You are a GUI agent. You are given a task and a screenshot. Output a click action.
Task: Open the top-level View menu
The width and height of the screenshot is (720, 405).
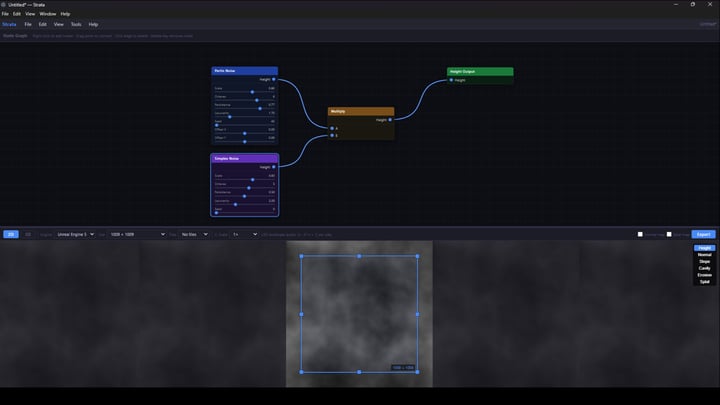30,14
